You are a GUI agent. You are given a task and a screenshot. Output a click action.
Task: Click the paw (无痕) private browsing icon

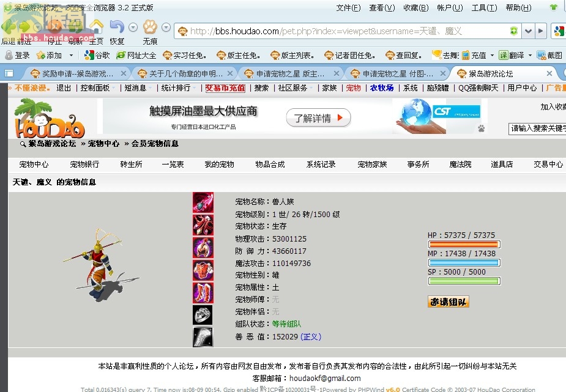click(150, 27)
